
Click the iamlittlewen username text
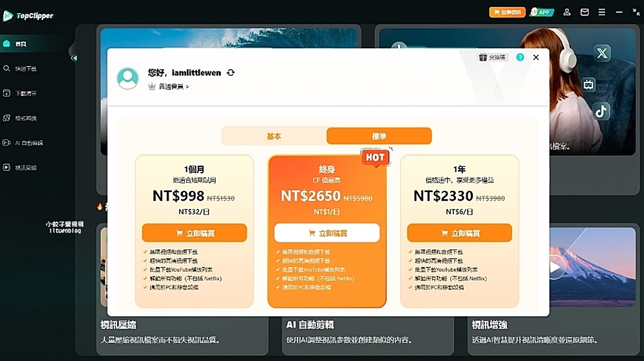click(x=196, y=73)
